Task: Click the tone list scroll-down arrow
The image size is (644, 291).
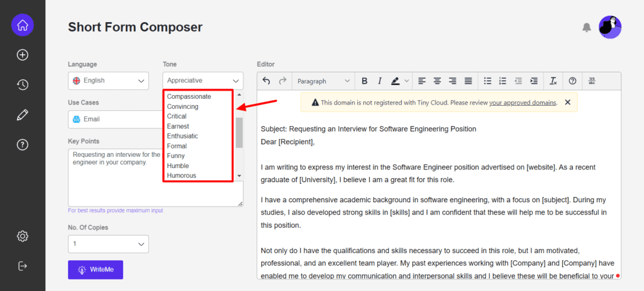Action: 239,176
